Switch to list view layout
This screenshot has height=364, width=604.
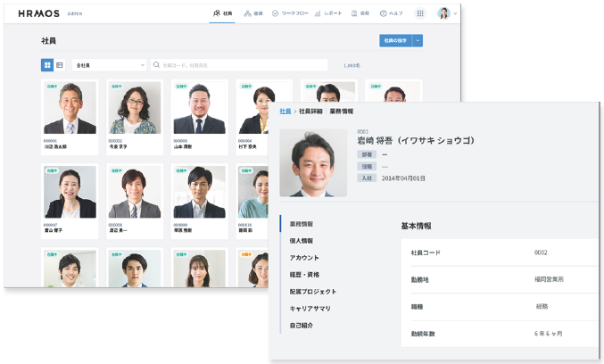[x=60, y=65]
